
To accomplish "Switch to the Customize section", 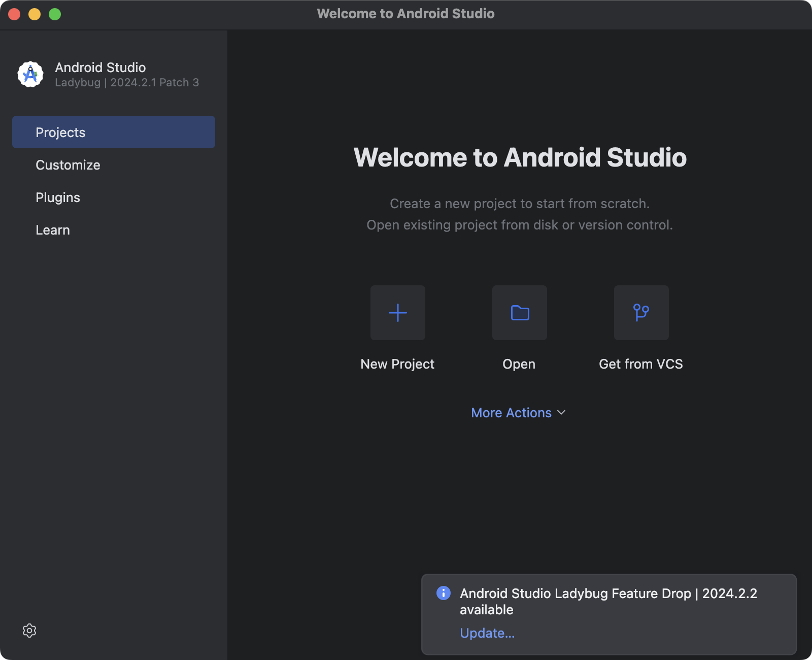I will pyautogui.click(x=67, y=164).
